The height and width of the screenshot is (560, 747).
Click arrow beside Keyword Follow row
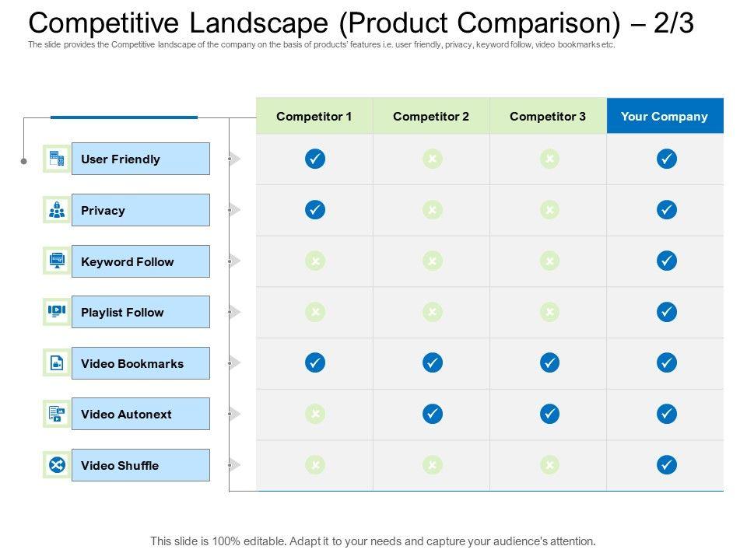click(x=235, y=261)
